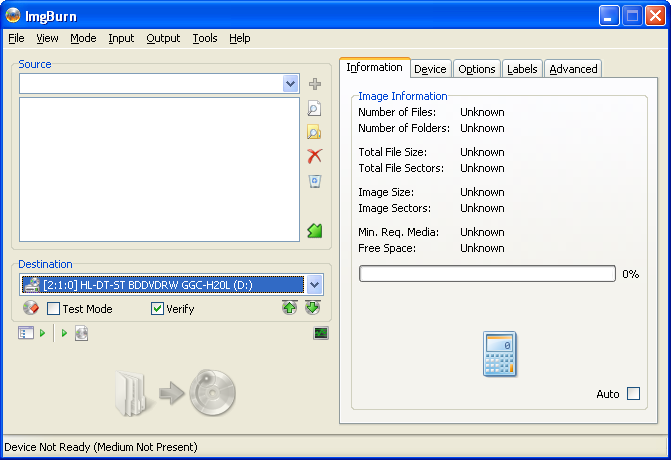Click the browse for a folder icon
The width and height of the screenshot is (671, 460).
(x=314, y=132)
